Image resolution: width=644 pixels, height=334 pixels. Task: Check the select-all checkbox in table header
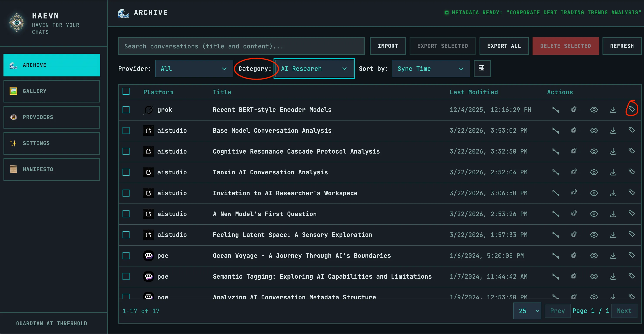126,91
